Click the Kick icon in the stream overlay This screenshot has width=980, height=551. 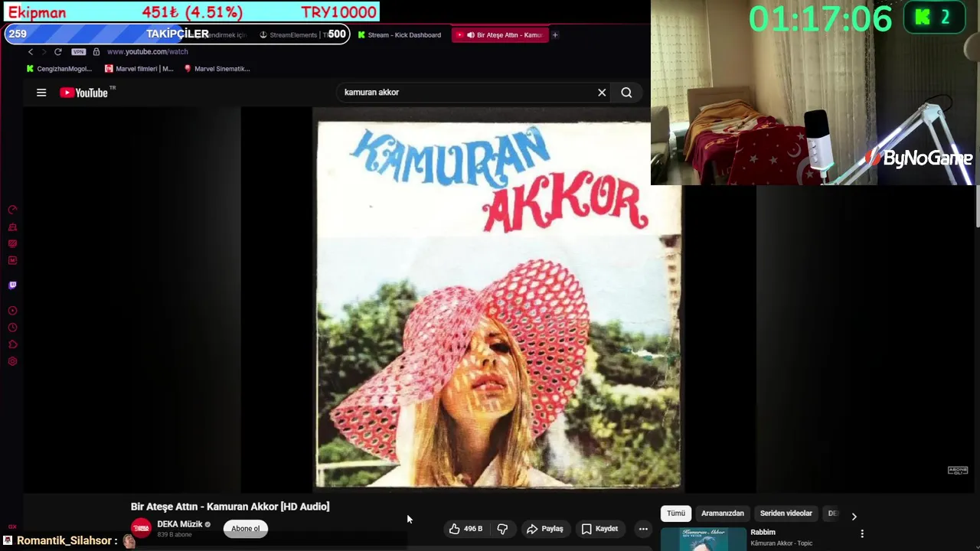923,18
